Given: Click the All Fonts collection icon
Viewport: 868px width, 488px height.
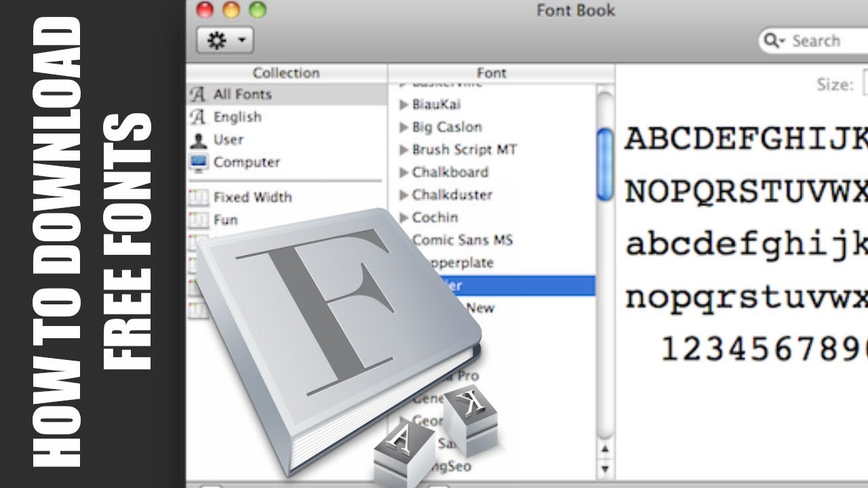Looking at the screenshot, I should 198,94.
